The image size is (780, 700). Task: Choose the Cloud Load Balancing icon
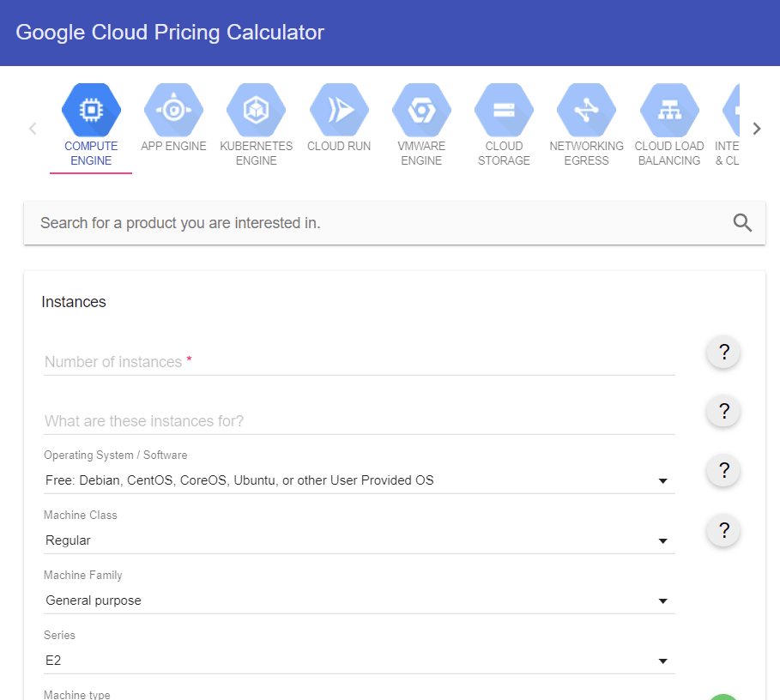pyautogui.click(x=669, y=110)
